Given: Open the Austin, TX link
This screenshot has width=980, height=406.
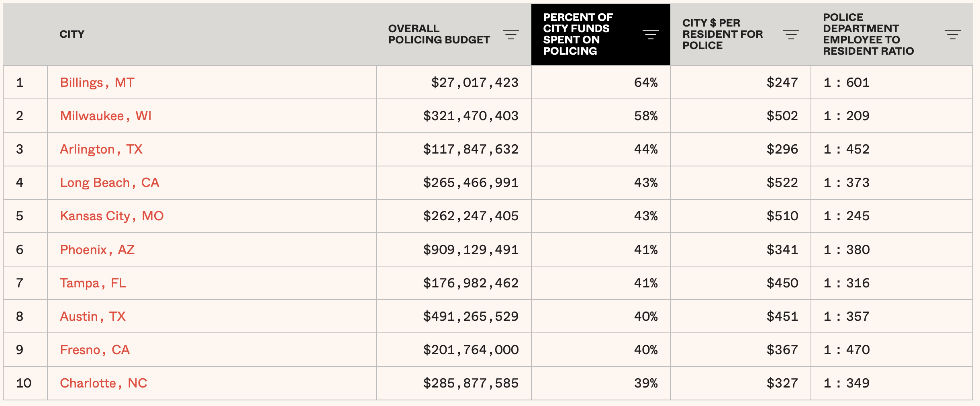Looking at the screenshot, I should click(x=93, y=316).
